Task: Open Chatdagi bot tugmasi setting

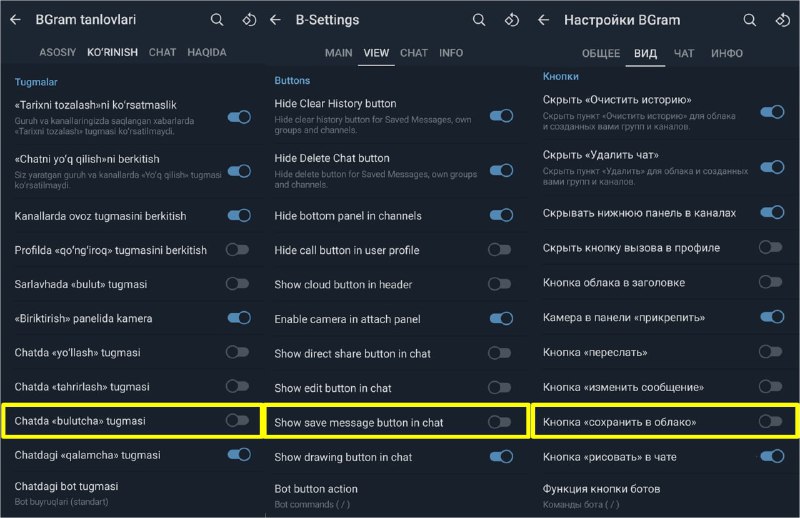Action: pos(133,493)
